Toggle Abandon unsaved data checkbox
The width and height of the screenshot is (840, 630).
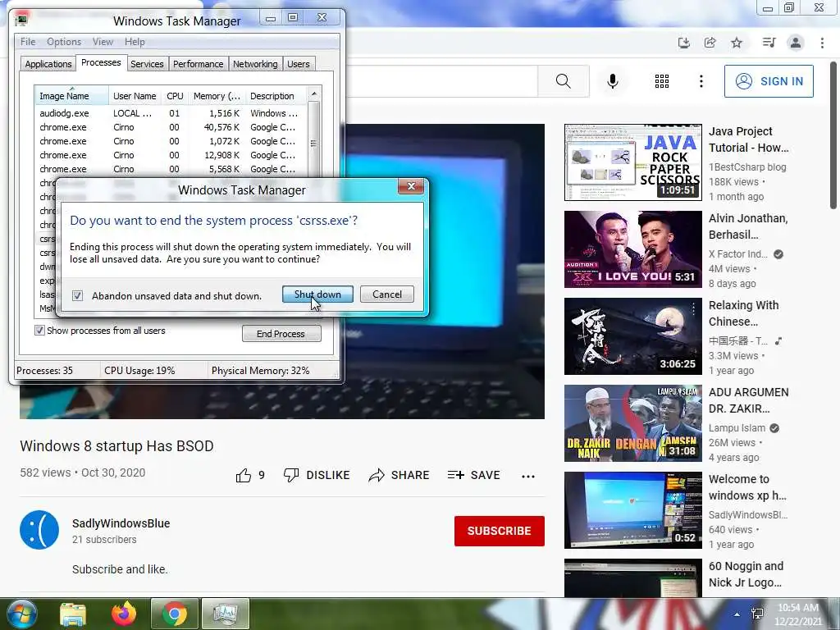[x=78, y=295]
